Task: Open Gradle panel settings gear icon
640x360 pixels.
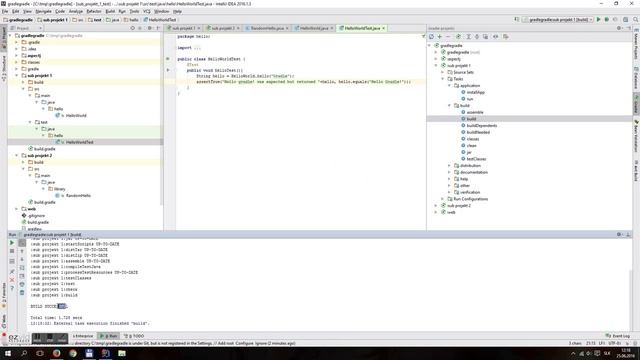Action: point(619,28)
